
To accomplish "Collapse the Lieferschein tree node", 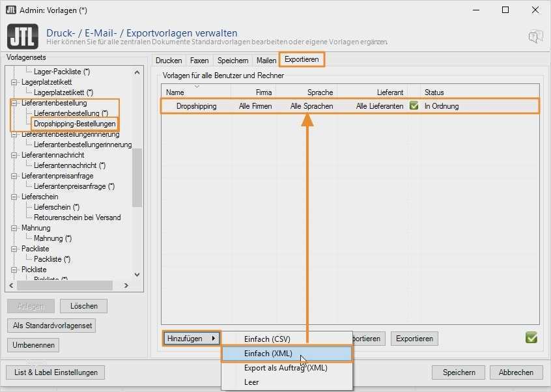I will 14,197.
